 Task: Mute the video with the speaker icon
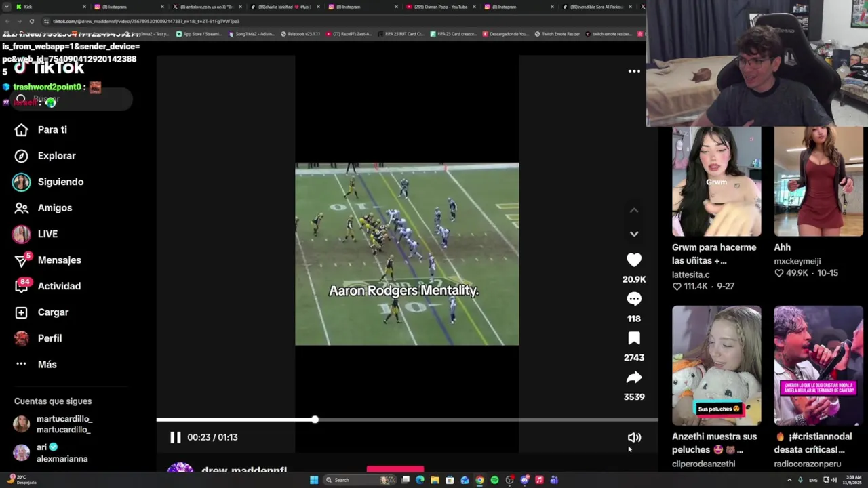coord(634,438)
